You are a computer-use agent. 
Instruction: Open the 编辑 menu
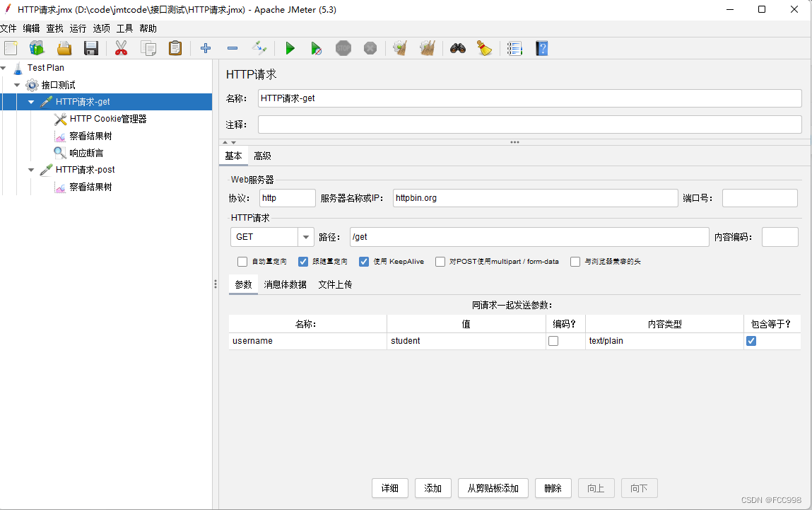pyautogui.click(x=31, y=28)
